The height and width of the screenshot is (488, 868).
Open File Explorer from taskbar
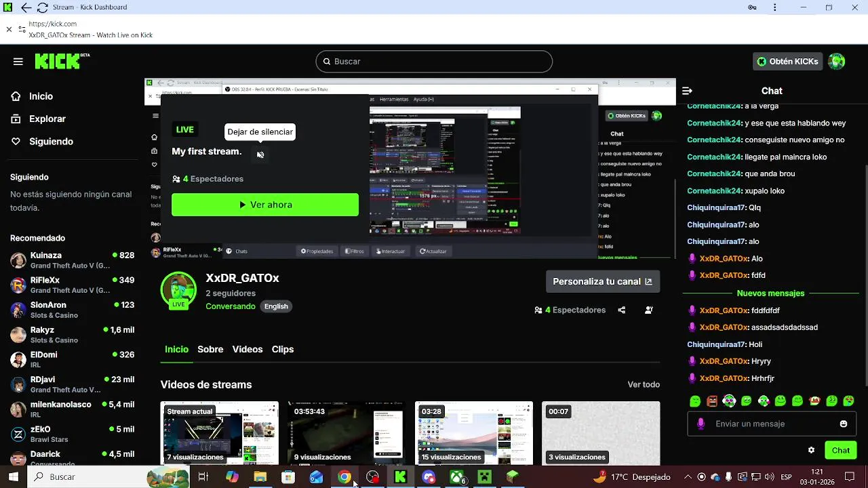(260, 477)
